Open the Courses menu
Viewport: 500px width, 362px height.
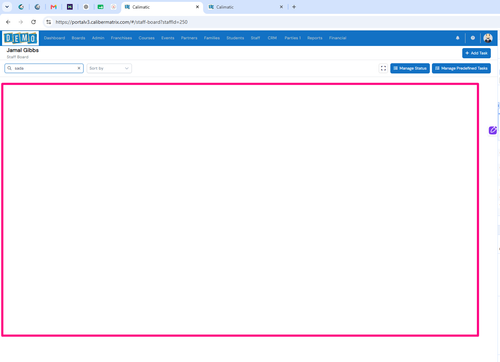(146, 38)
